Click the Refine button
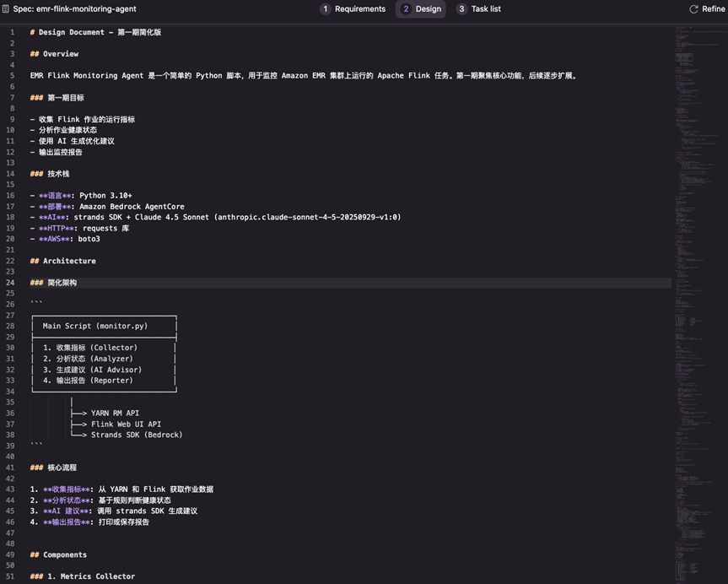This screenshot has height=584, width=728. point(707,8)
